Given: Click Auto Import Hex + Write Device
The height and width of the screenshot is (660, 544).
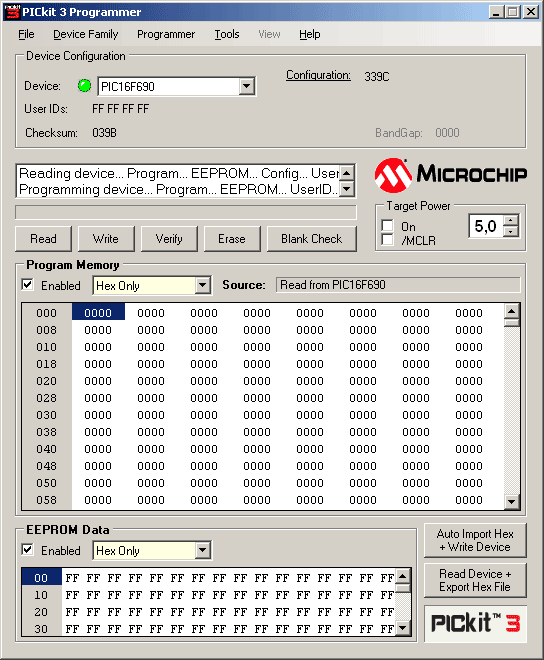Looking at the screenshot, I should pyautogui.click(x=475, y=540).
